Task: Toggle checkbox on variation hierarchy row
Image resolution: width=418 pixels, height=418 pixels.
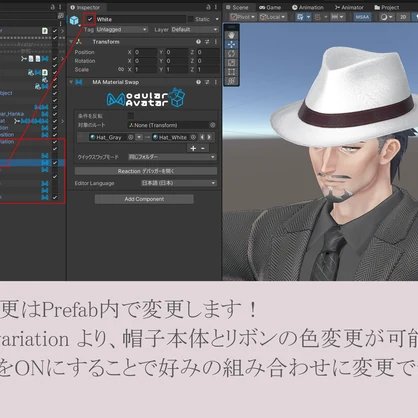Action: (x=55, y=142)
